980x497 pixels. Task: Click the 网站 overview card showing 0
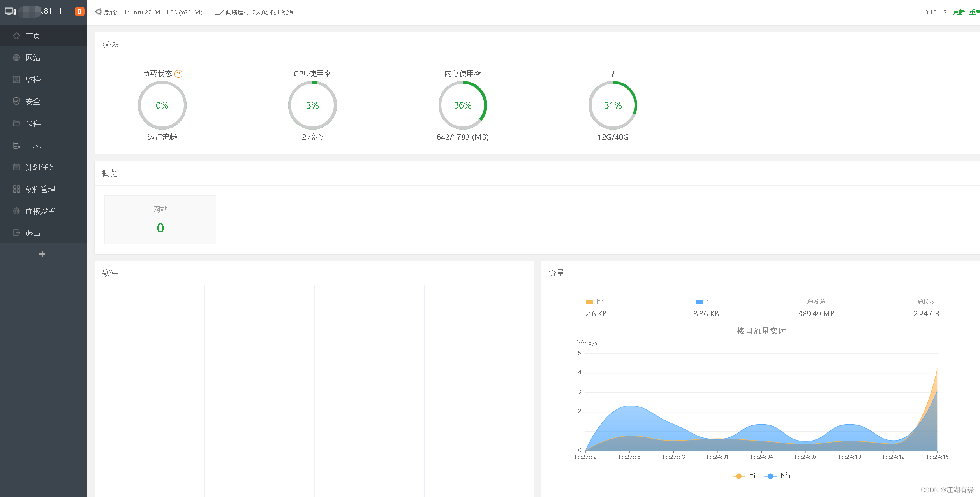pos(160,220)
